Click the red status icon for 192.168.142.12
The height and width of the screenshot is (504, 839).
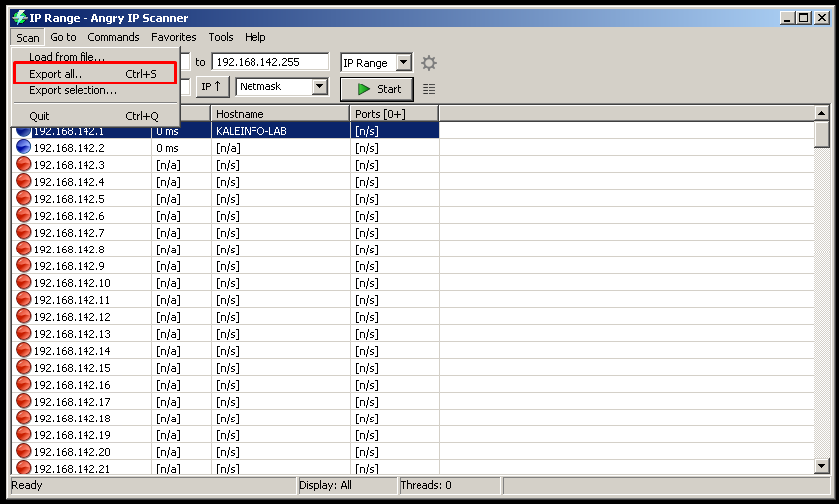[23, 316]
